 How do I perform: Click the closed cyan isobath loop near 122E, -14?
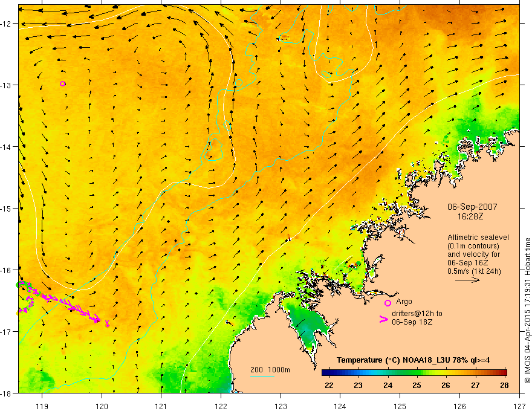[x=213, y=149]
